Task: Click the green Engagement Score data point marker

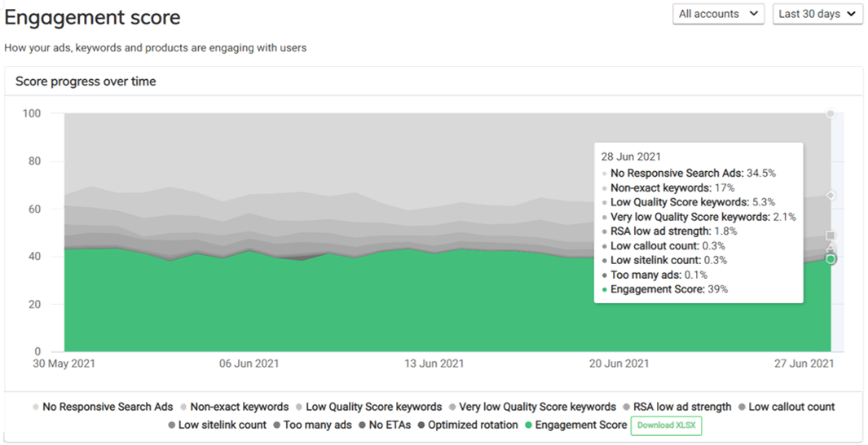Action: coord(831,259)
